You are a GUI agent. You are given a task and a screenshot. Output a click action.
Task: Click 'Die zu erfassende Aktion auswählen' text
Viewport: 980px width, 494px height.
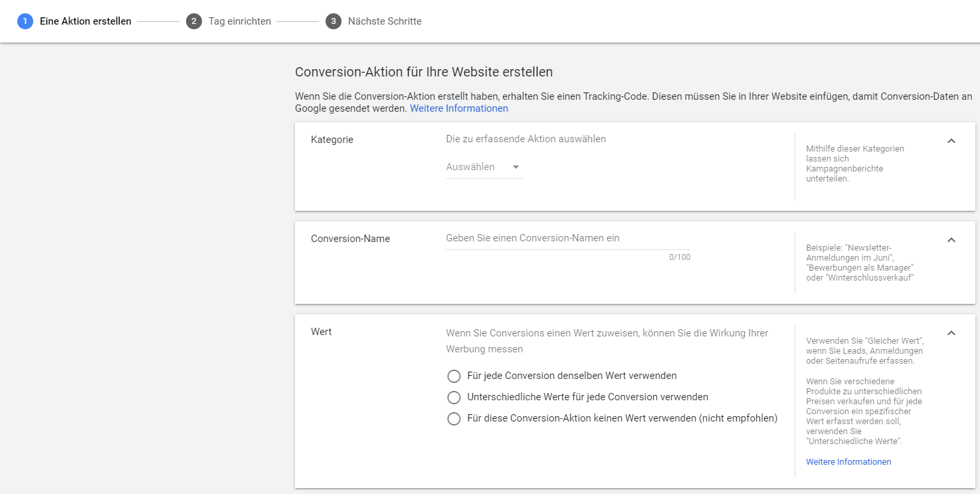[526, 139]
